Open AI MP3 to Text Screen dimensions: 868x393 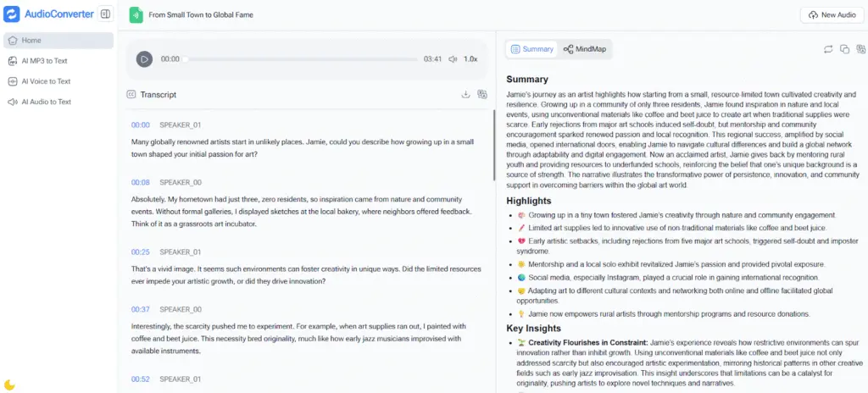[x=44, y=61]
